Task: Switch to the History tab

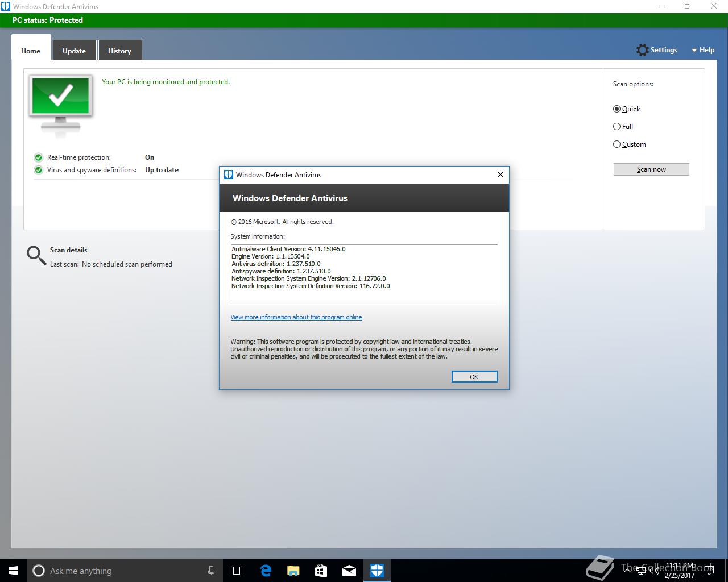Action: pyautogui.click(x=119, y=51)
